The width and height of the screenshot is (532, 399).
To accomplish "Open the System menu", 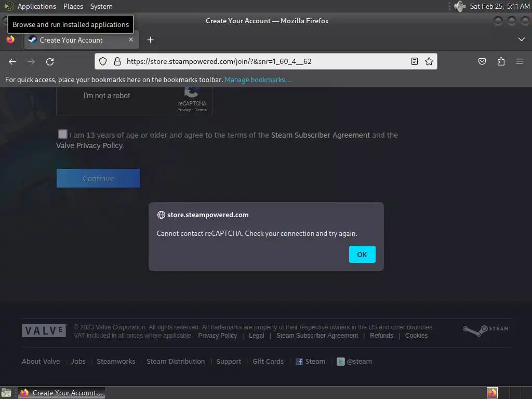I will coord(101,6).
